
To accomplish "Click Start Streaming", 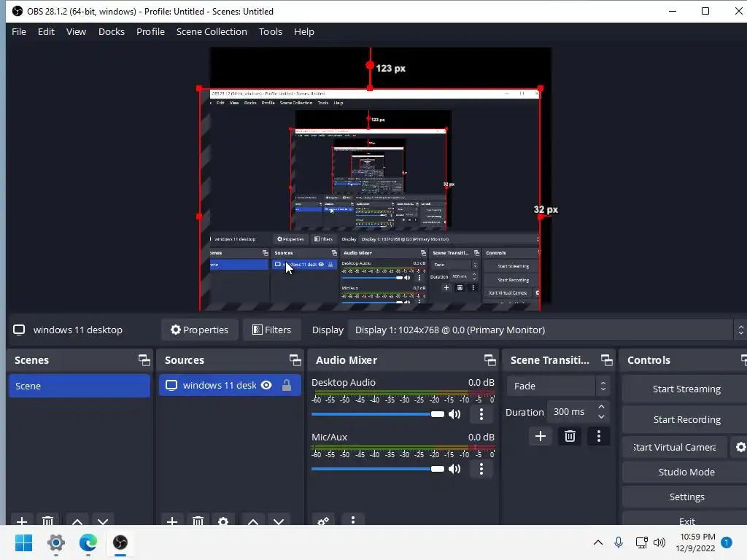I will [x=686, y=389].
